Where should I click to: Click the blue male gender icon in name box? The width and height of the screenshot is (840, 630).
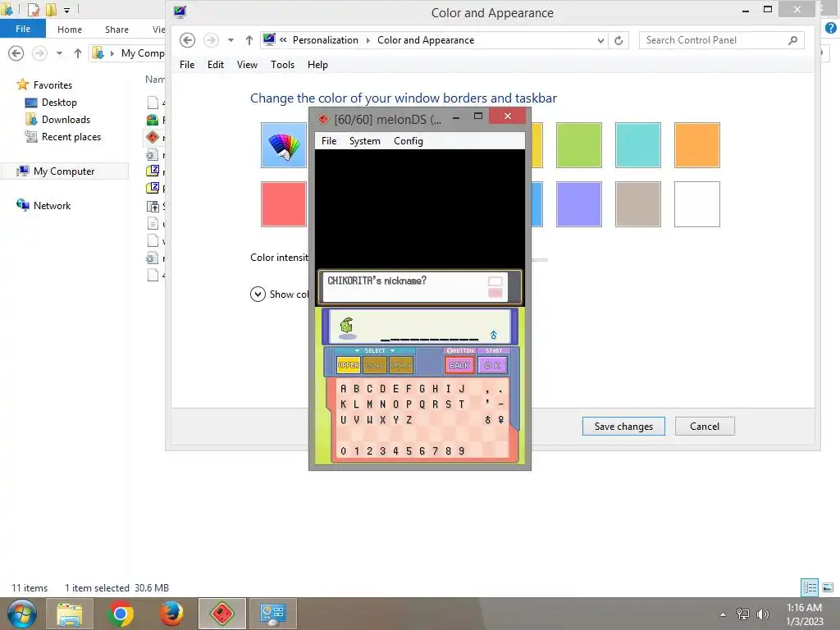(x=493, y=335)
